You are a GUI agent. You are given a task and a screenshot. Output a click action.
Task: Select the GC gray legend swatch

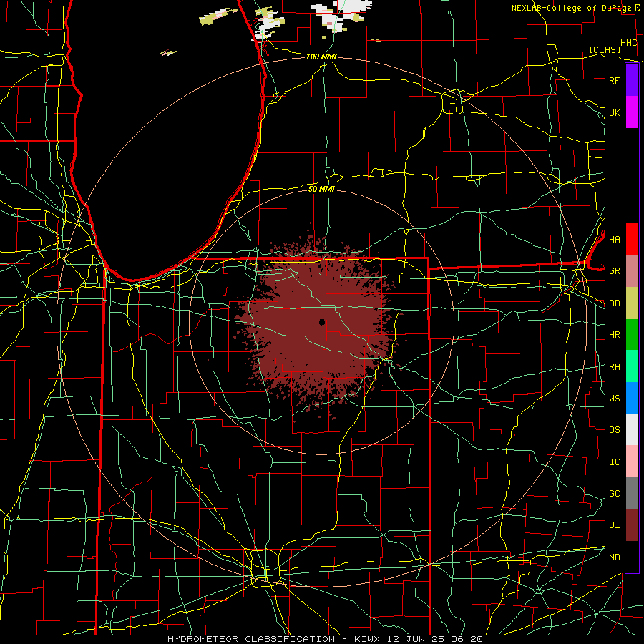click(x=632, y=493)
